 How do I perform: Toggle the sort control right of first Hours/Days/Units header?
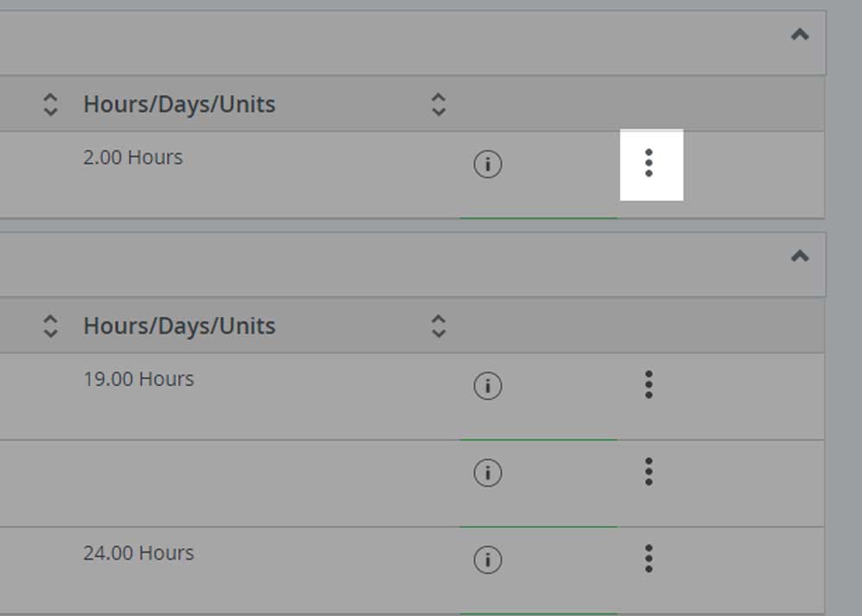tap(440, 103)
